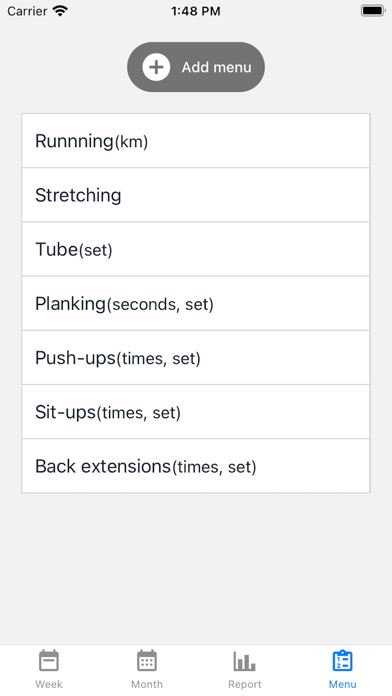Click the Add menu button label
Viewport: 392px width, 696px height.
(x=217, y=67)
